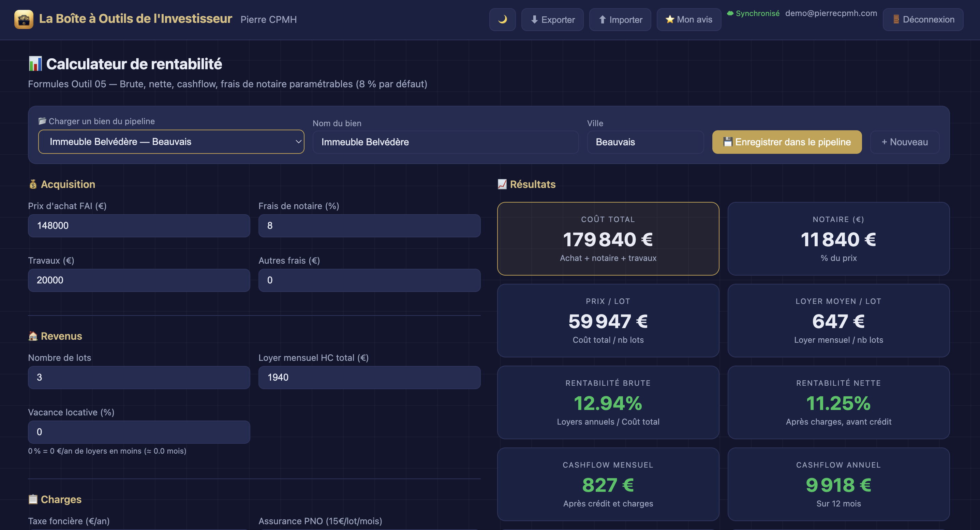Click the Loyer mensuel HC total input
The width and height of the screenshot is (980, 530).
coord(369,378)
